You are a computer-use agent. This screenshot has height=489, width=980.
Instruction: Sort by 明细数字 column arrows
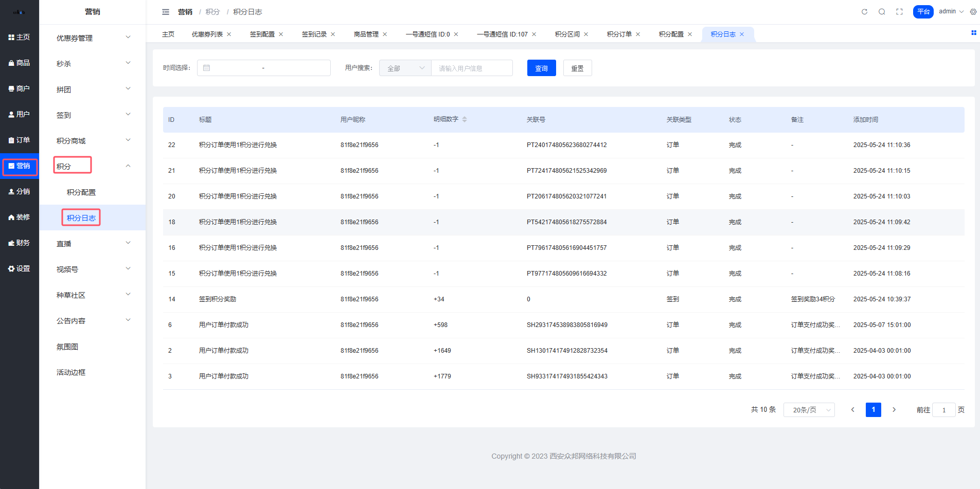click(465, 119)
